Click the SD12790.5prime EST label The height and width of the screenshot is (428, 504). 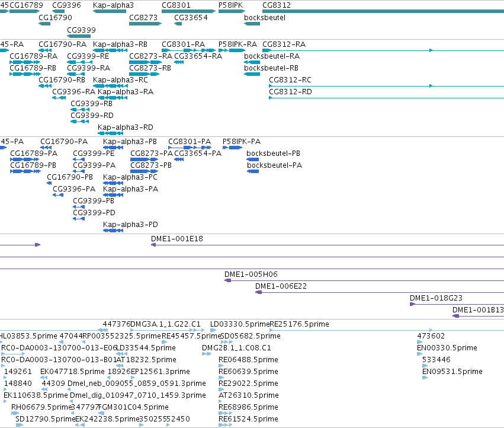pyautogui.click(x=46, y=419)
